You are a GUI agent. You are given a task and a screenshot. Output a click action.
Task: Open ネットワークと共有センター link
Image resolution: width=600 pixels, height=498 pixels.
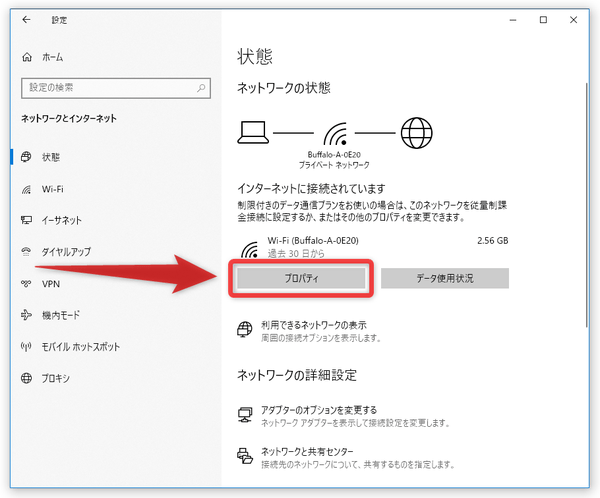tap(307, 452)
